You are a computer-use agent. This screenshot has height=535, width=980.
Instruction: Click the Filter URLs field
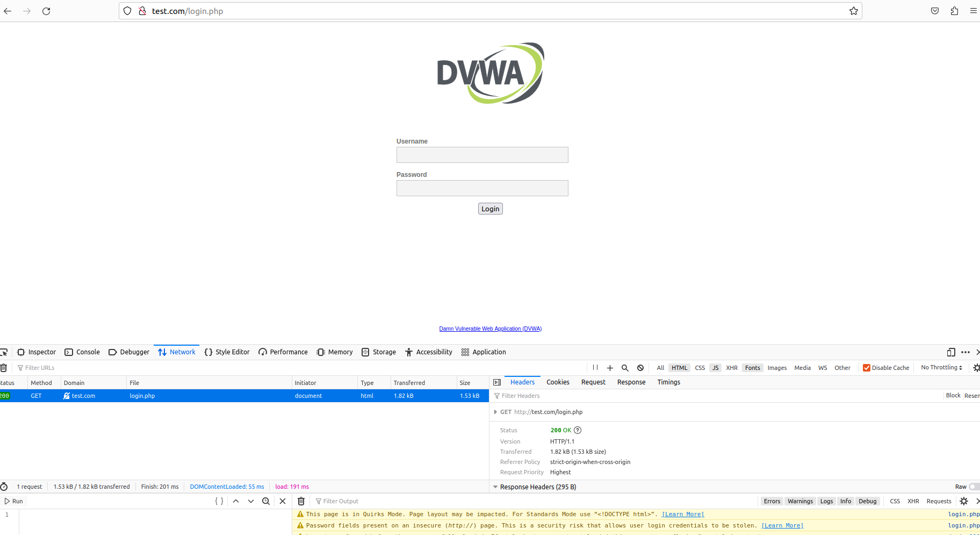coord(301,368)
